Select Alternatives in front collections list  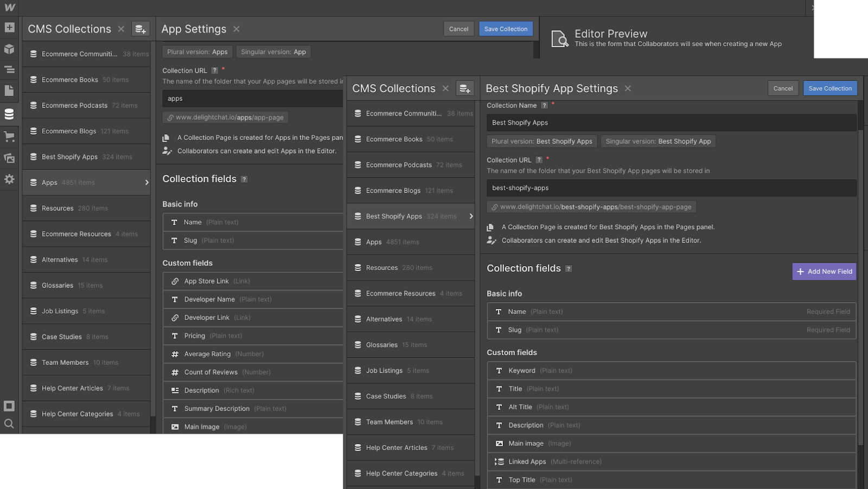click(x=411, y=319)
